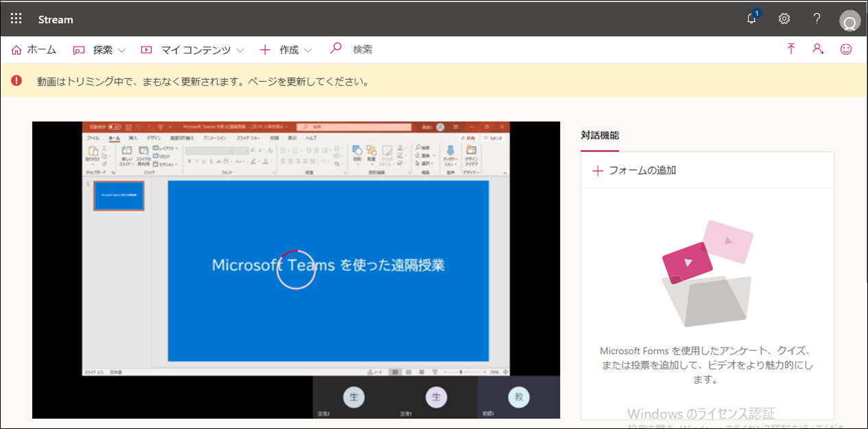868x429 pixels.
Task: Click the invite colleagues person icon
Action: tap(818, 49)
